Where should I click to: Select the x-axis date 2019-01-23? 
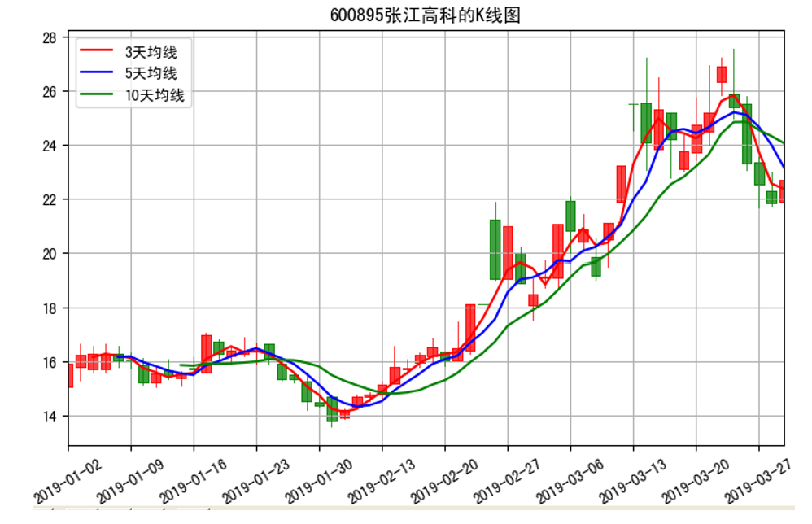click(x=255, y=481)
